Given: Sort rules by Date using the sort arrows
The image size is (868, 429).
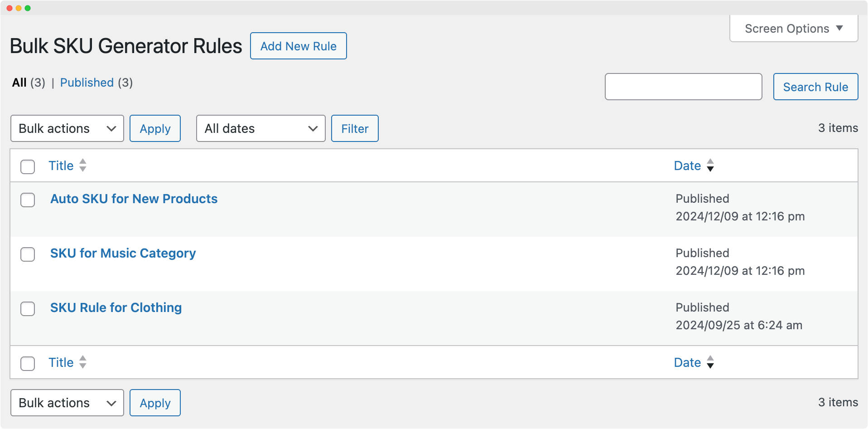Looking at the screenshot, I should [710, 166].
